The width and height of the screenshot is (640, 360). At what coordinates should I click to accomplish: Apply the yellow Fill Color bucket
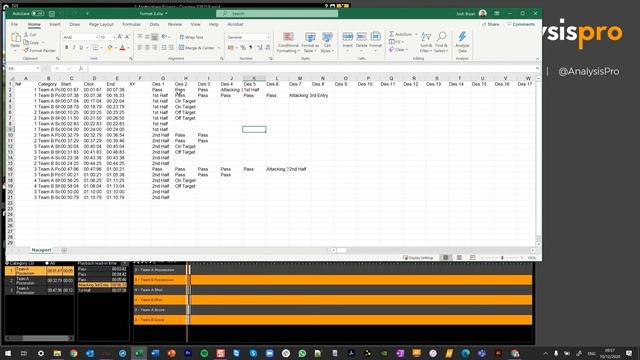(x=109, y=48)
